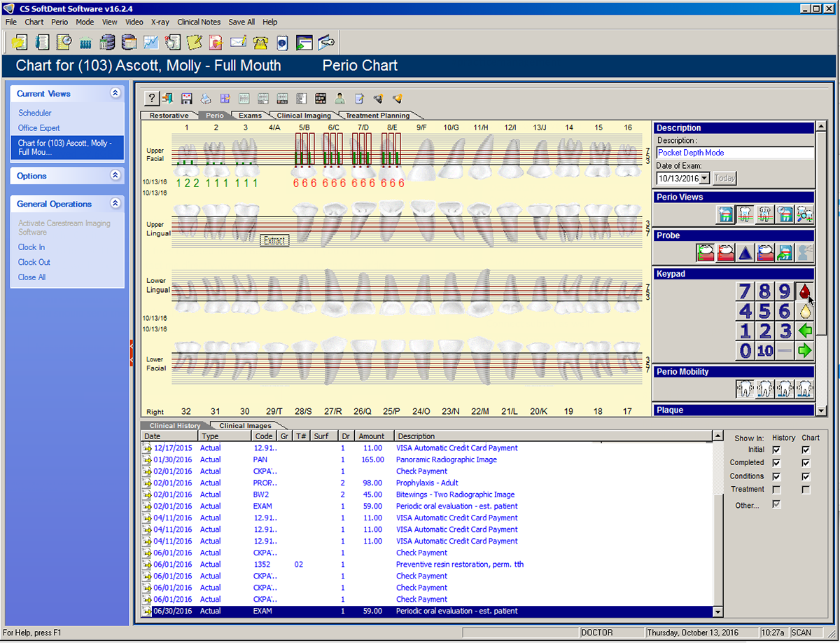Click the Clock Out link
Viewport: 840px width, 643px height.
34,263
